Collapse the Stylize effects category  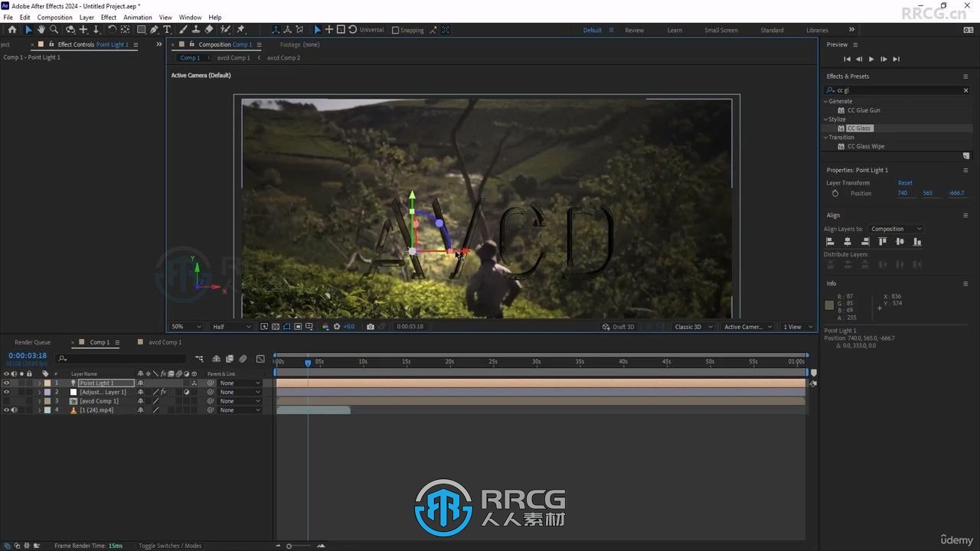[826, 119]
